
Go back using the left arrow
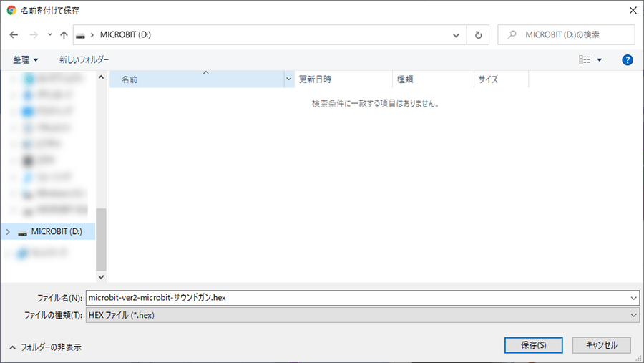point(14,35)
